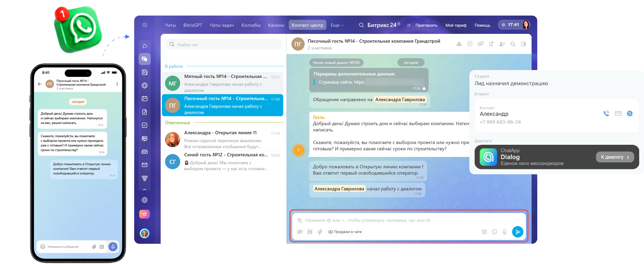Click the Продажи в чате button
The width and height of the screenshot is (644, 264).
(x=345, y=232)
